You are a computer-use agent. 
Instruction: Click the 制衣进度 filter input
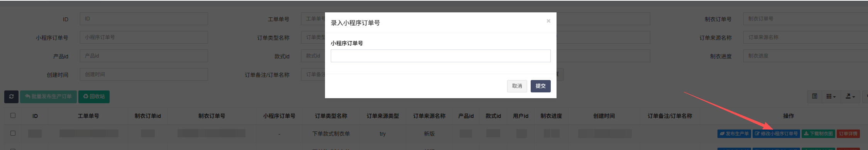(x=805, y=56)
